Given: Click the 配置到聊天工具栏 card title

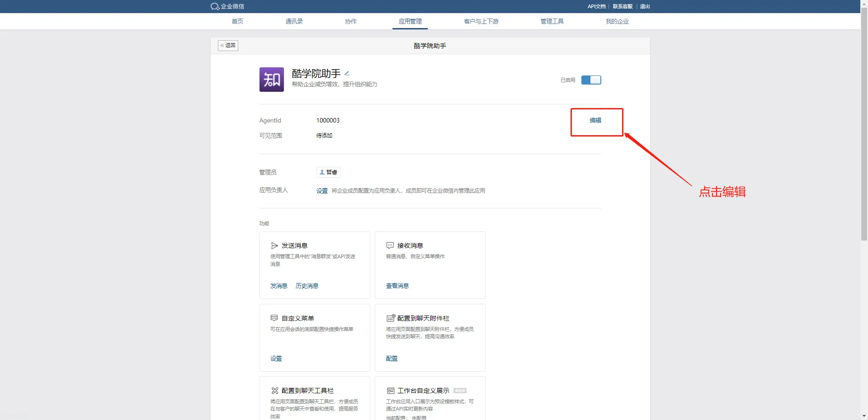Looking at the screenshot, I should pos(307,391).
